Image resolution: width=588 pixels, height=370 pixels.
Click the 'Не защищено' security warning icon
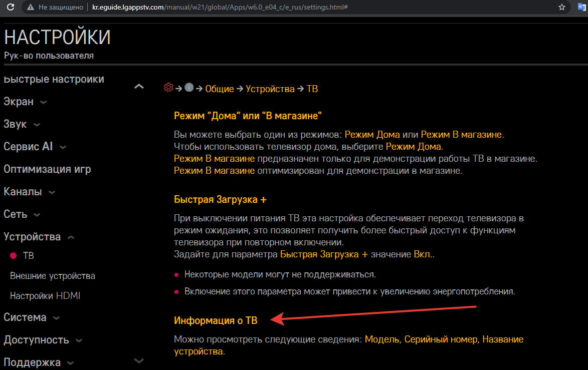31,8
